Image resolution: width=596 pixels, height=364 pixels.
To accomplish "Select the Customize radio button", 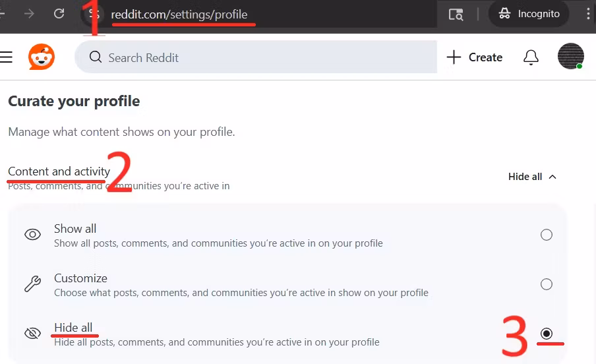I will [x=546, y=284].
